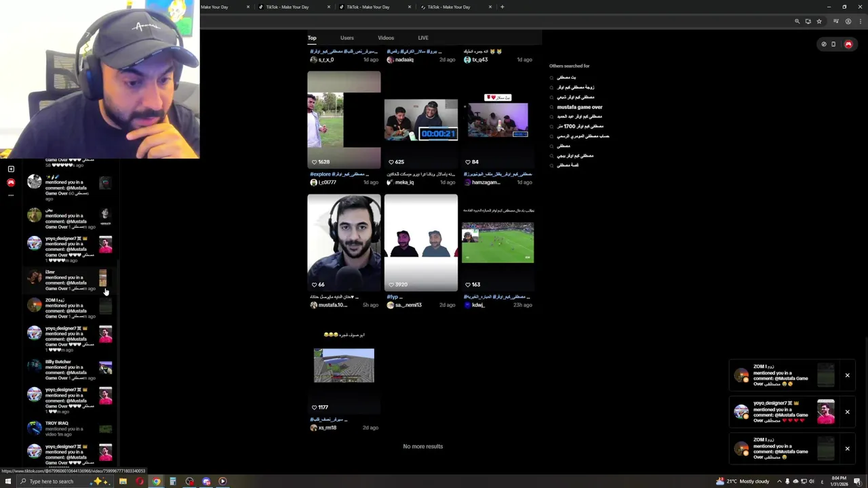The width and height of the screenshot is (868, 488).
Task: Click Billy Butcher's profile avatar
Action: point(34,367)
